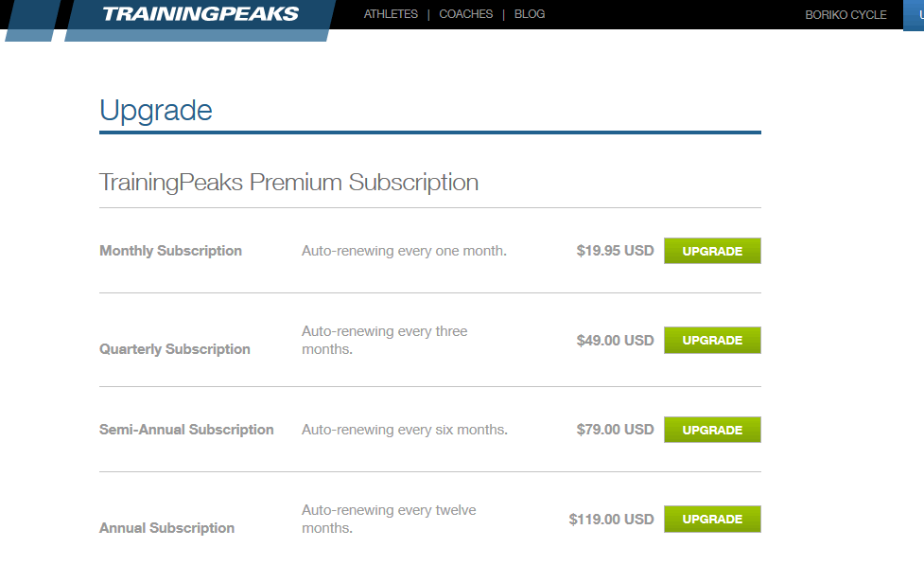Open the Athletes menu item
Viewport: 924px width, 565px height.
point(391,14)
